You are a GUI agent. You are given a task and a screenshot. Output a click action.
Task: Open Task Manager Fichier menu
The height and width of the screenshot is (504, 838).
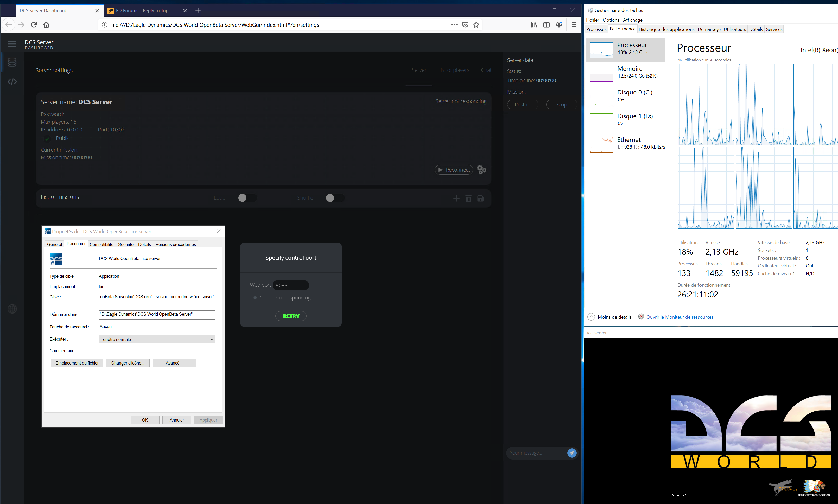(592, 20)
